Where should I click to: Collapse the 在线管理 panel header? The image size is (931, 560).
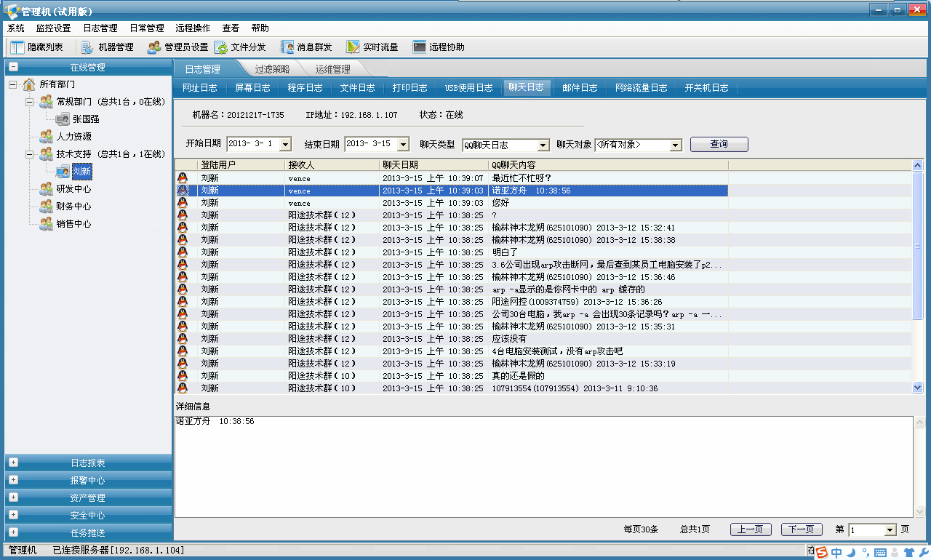[x=13, y=67]
